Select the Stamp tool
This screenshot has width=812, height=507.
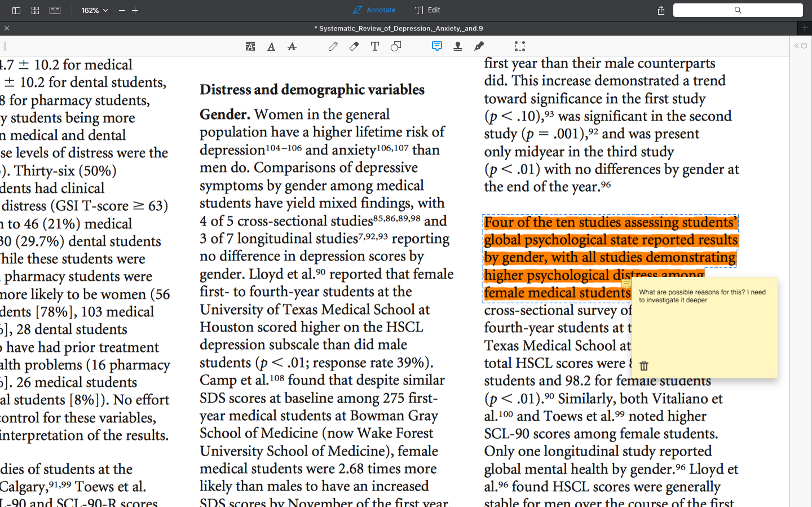click(458, 46)
